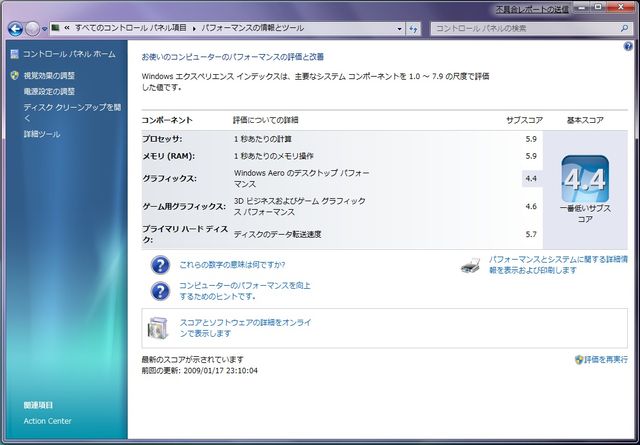The height and width of the screenshot is (445, 640).
Task: Click the shield icon beside 評価を再実行
Action: pos(579,360)
